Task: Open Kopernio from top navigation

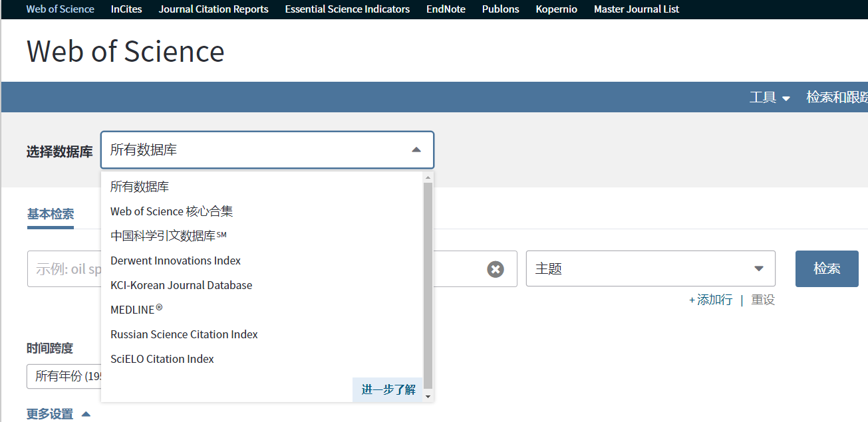Action: click(x=556, y=9)
